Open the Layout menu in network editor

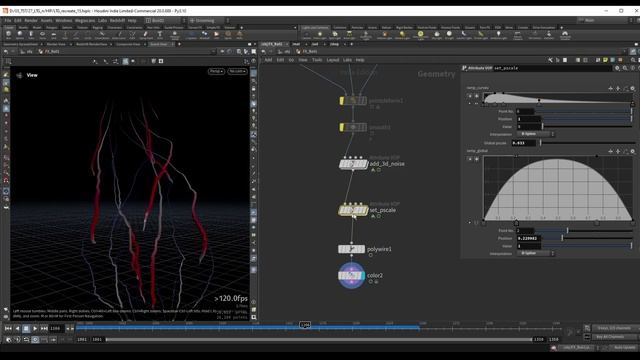click(333, 60)
